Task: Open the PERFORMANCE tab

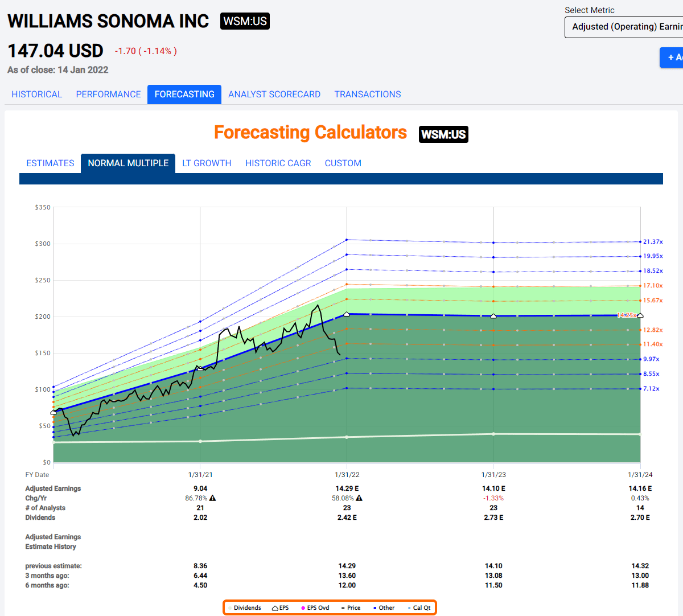Action: (x=108, y=95)
